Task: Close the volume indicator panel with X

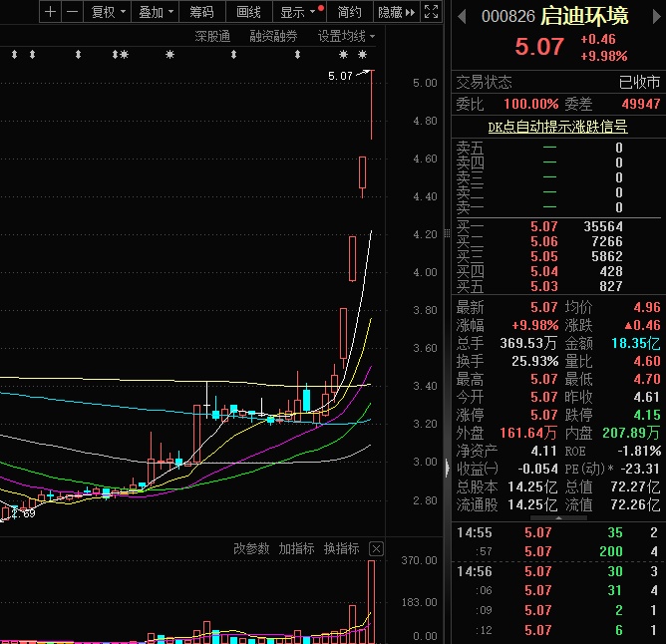Action: (x=376, y=549)
